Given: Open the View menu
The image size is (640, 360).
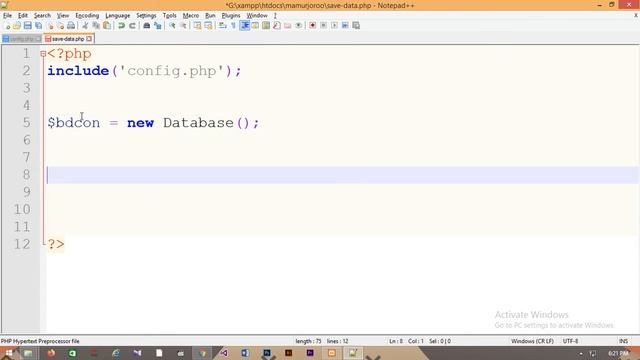Looking at the screenshot, I should click(62, 16).
